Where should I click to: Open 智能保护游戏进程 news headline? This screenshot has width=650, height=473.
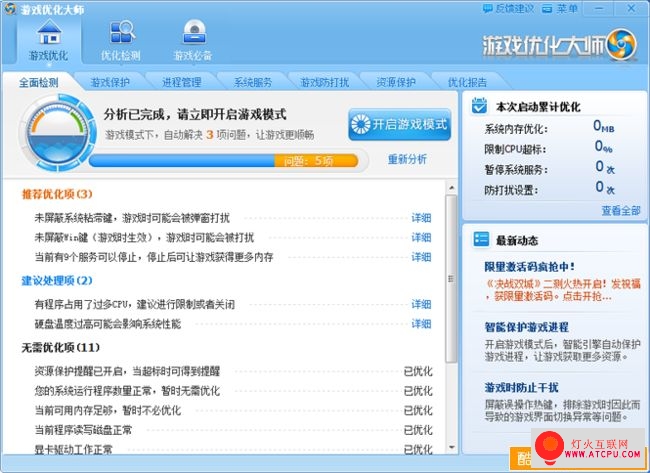click(x=526, y=327)
